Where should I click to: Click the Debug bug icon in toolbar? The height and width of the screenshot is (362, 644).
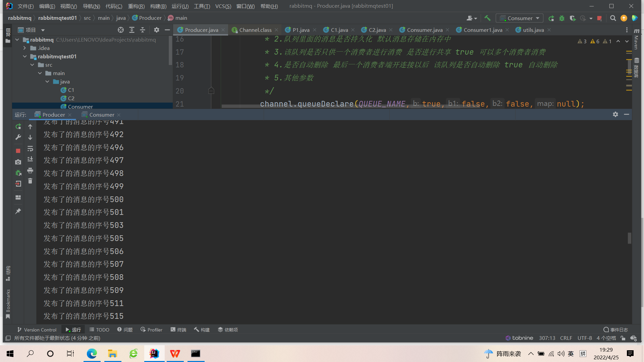point(562,18)
